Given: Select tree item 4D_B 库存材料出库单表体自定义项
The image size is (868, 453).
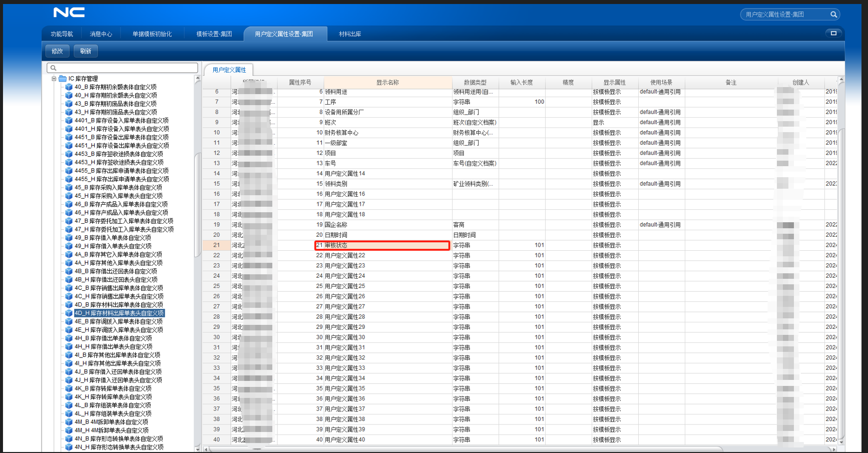Looking at the screenshot, I should click(119, 305).
